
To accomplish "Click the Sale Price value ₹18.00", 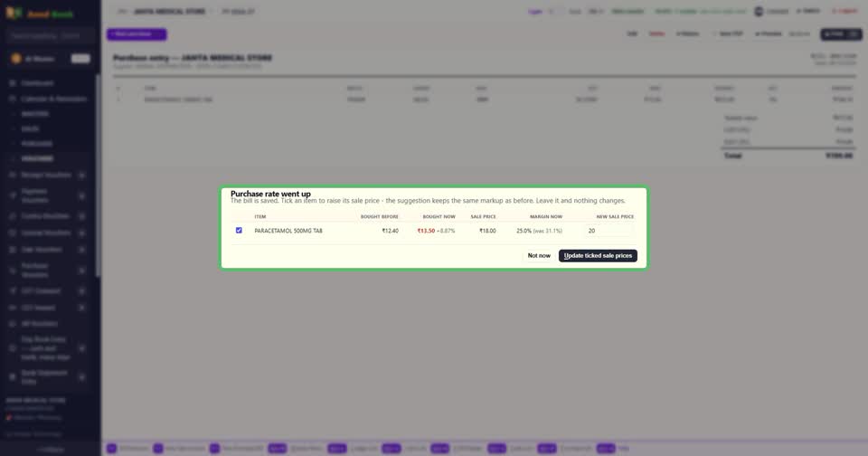I will pos(487,231).
